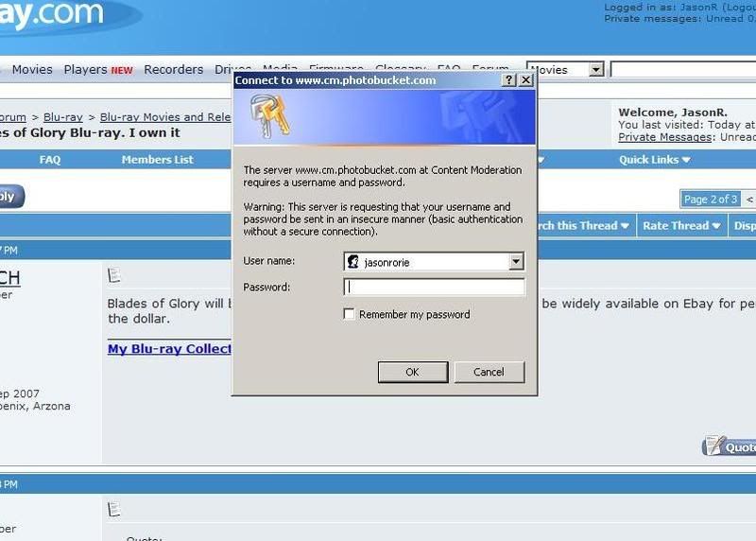Click the user icon in the User name field
The height and width of the screenshot is (541, 756).
tap(353, 262)
